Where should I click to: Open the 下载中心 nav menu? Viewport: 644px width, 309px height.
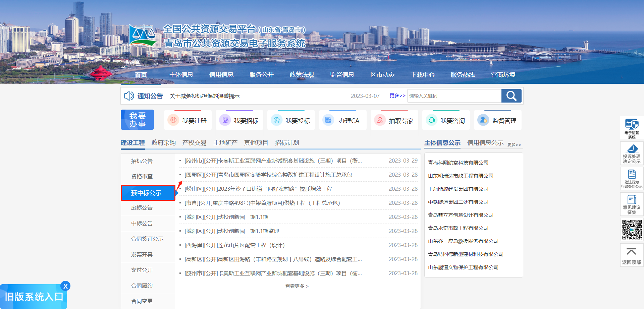(423, 75)
